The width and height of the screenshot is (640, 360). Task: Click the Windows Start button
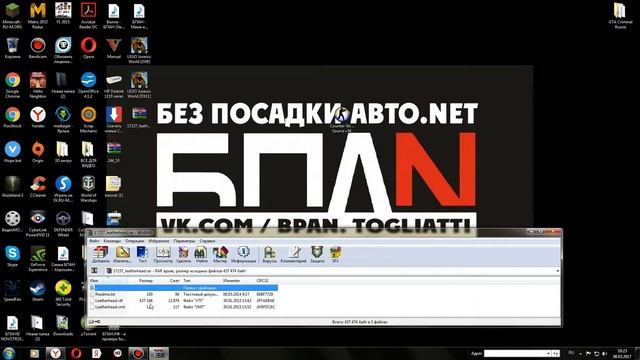9,353
